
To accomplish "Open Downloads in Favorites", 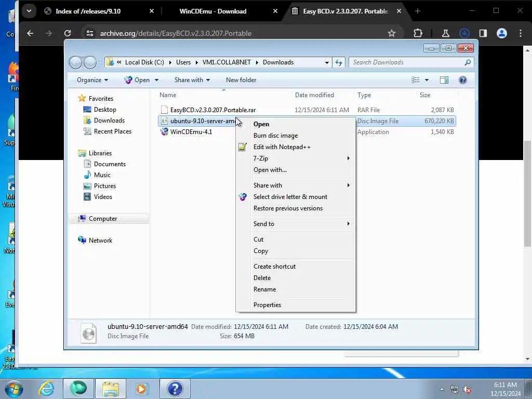I will point(109,121).
